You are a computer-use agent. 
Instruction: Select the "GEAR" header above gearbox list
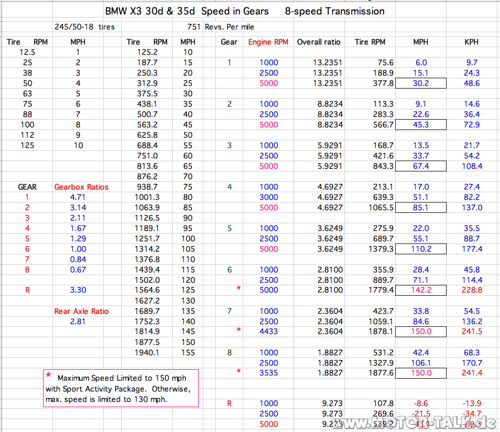[27, 187]
